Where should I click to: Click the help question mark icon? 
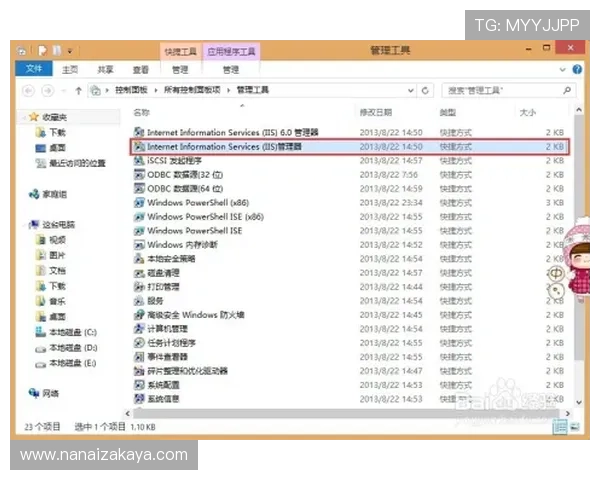577,69
